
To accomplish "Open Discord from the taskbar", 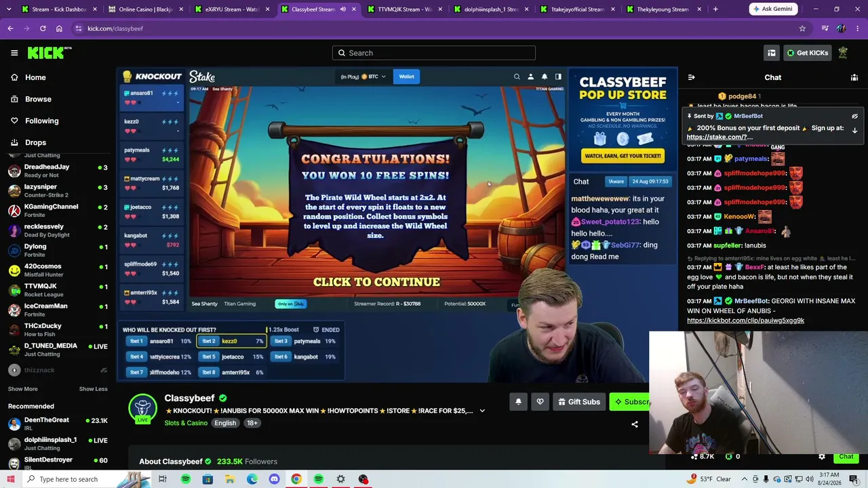I will coord(274,479).
